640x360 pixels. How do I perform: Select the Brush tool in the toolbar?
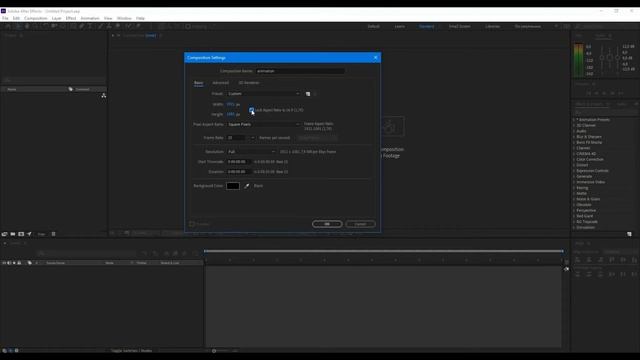(x=100, y=26)
